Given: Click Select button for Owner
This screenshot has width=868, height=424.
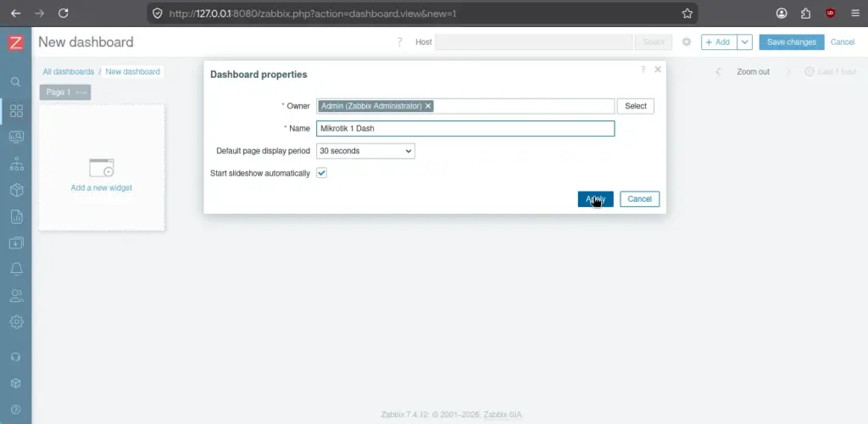Looking at the screenshot, I should [636, 106].
